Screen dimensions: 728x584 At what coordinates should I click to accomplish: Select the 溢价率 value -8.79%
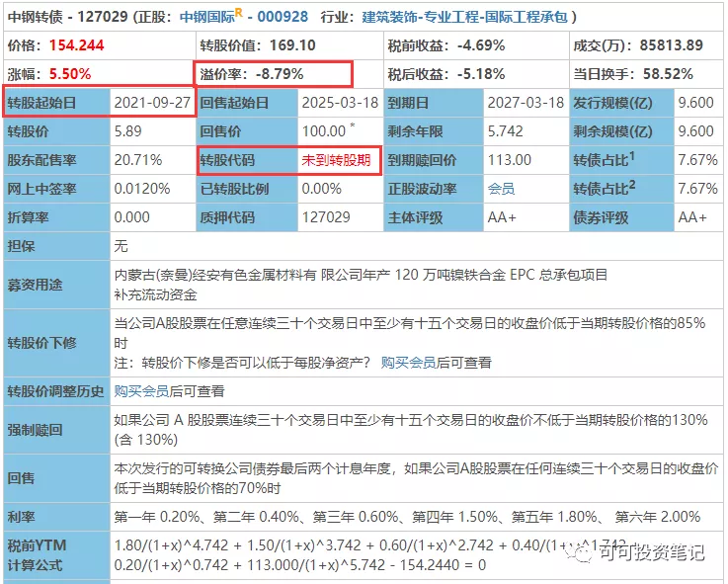click(x=277, y=74)
